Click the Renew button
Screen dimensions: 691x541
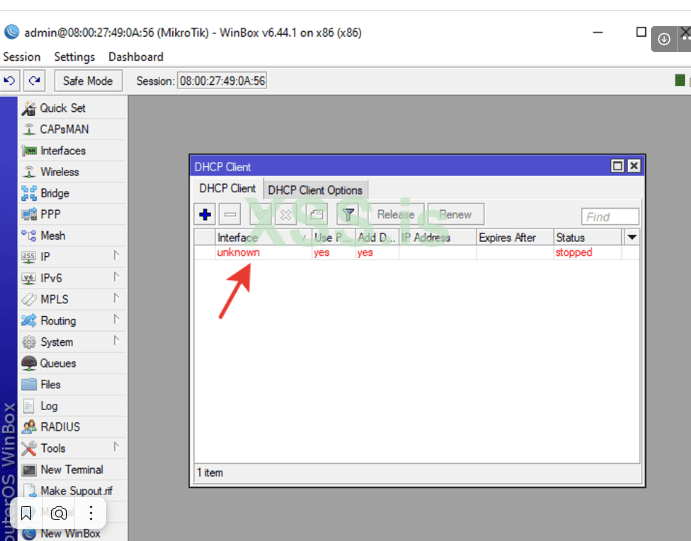(456, 215)
